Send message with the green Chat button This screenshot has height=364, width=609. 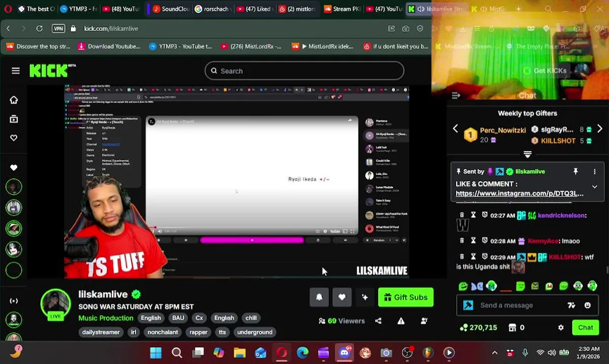tap(586, 328)
